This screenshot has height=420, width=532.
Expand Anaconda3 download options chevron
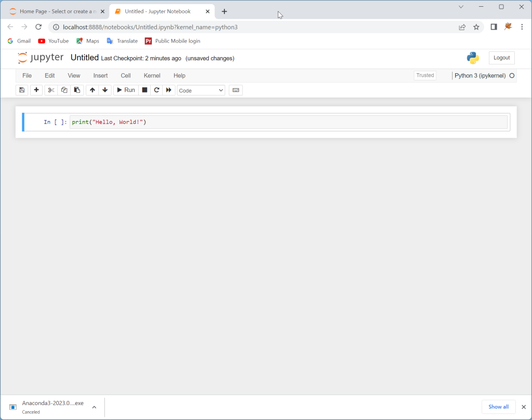click(x=95, y=407)
